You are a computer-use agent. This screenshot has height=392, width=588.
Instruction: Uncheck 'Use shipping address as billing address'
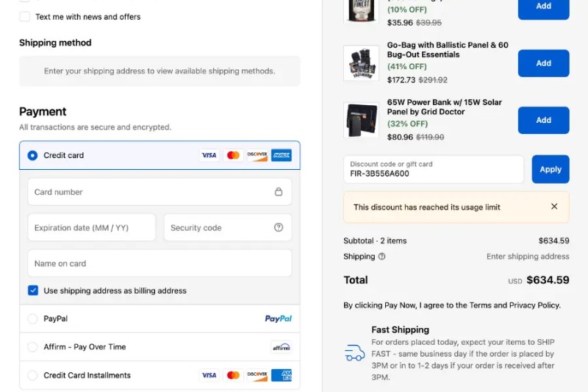tap(33, 291)
